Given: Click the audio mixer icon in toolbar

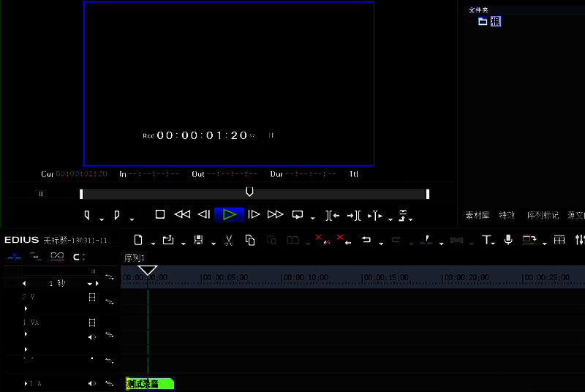Looking at the screenshot, I should pos(580,240).
